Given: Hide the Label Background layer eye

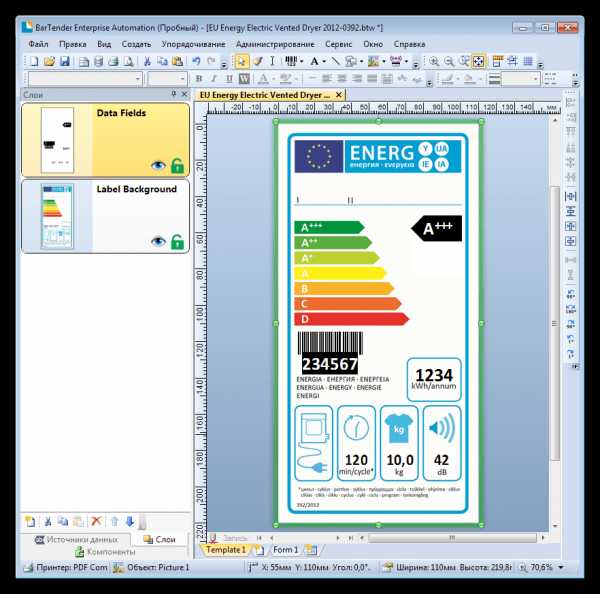Looking at the screenshot, I should point(158,242).
